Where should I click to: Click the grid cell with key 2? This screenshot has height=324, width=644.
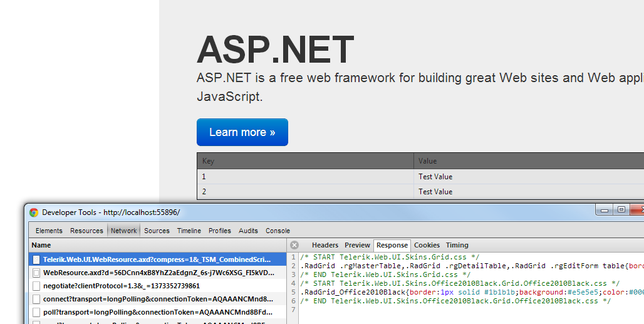click(305, 192)
